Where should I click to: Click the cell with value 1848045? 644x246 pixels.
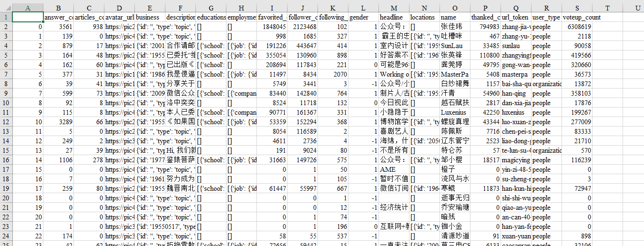pos(272,27)
